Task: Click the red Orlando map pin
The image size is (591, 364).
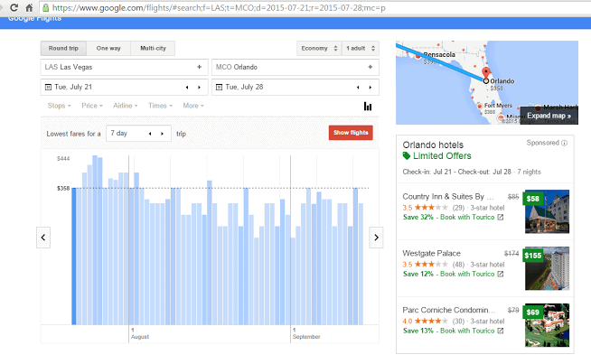Action: tap(486, 72)
